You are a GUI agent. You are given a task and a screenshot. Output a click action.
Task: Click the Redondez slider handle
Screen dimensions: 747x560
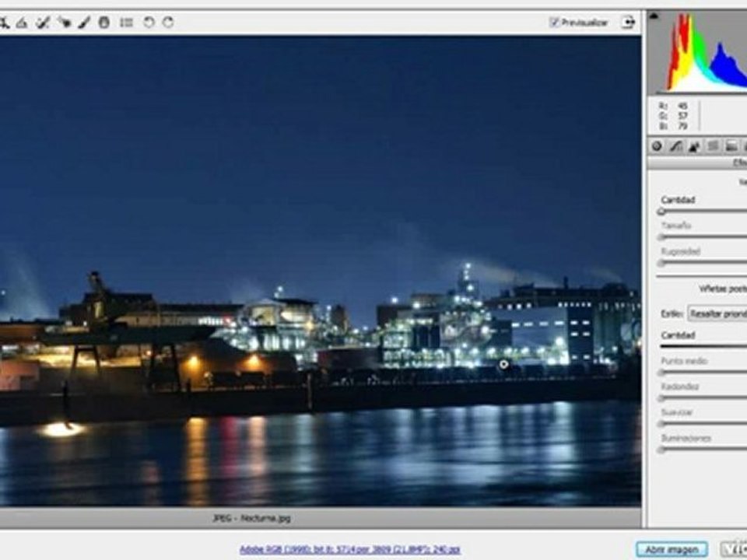(x=661, y=398)
